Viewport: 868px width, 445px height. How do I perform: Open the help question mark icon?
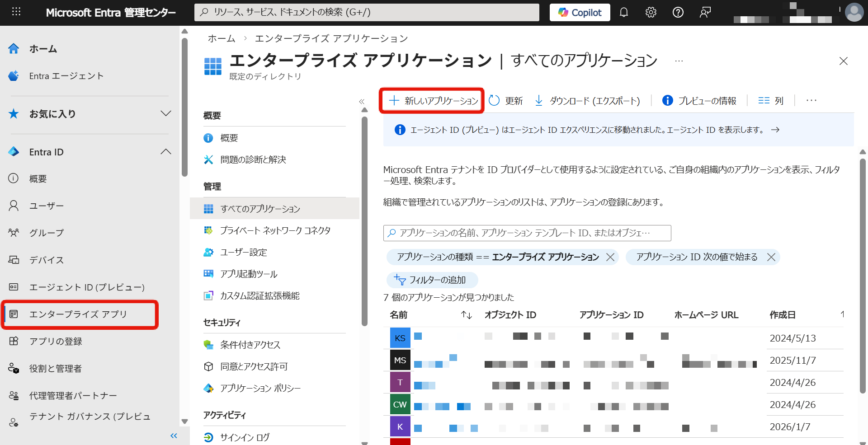[678, 12]
